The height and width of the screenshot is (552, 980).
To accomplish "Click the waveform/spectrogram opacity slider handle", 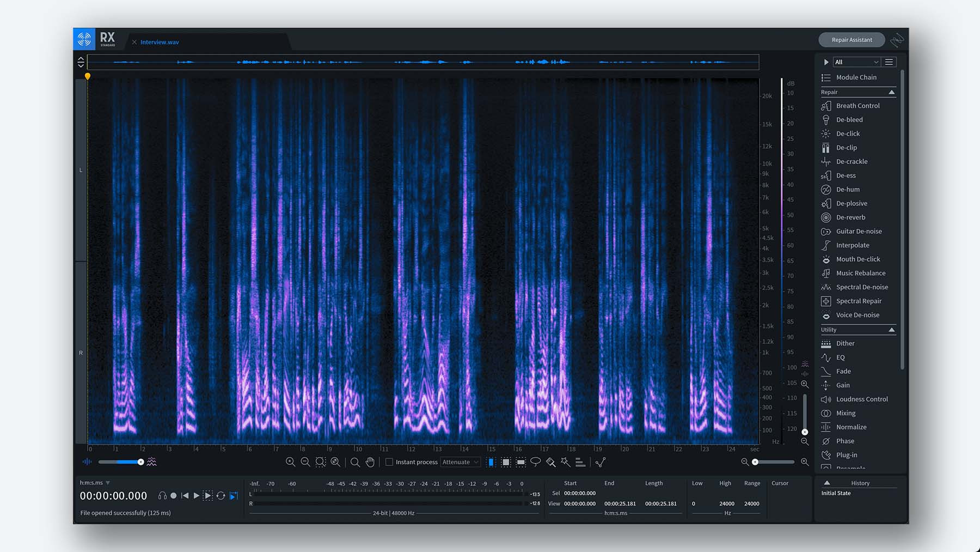I will point(141,462).
